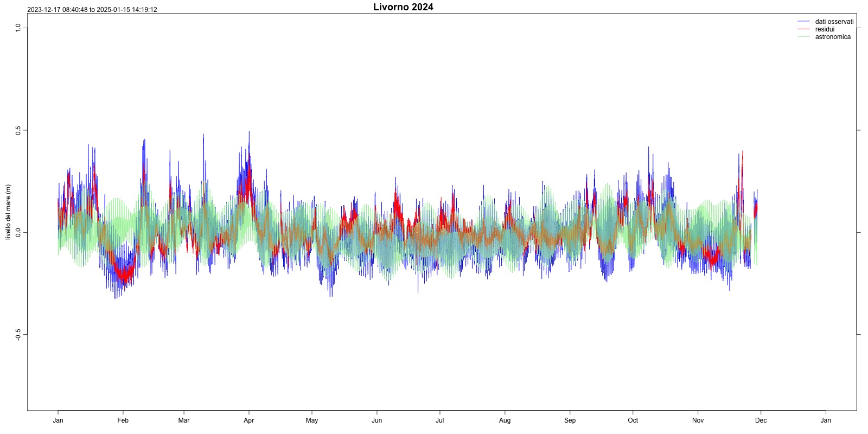
Task: Click the red line sample in the legend
Action: tap(803, 29)
